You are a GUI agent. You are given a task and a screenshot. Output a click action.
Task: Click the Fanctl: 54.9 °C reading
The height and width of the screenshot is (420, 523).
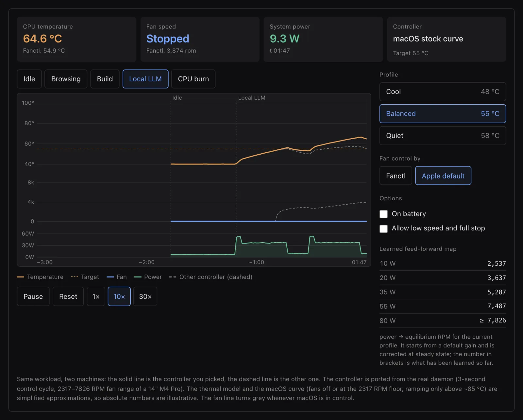tap(44, 51)
